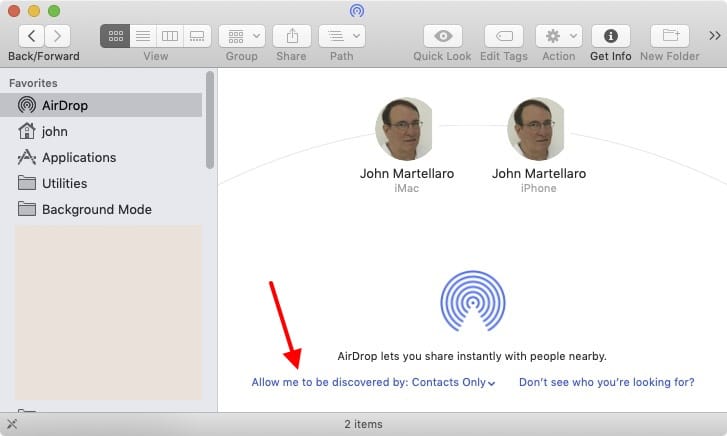Click the tools icon in status bar

tap(12, 424)
